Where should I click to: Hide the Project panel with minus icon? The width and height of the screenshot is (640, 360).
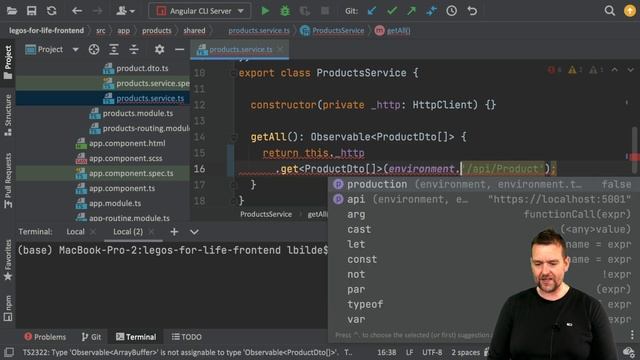pyautogui.click(x=179, y=49)
